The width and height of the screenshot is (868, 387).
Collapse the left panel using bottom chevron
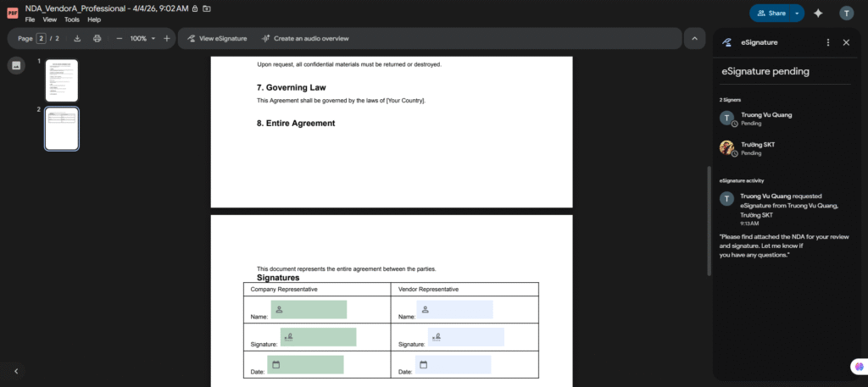pos(16,371)
